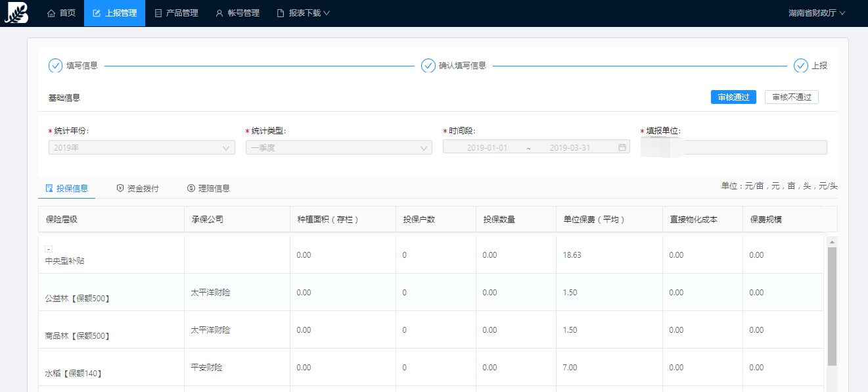868x392 pixels.
Task: Switch to the 资金拨付 tab
Action: pyautogui.click(x=138, y=189)
